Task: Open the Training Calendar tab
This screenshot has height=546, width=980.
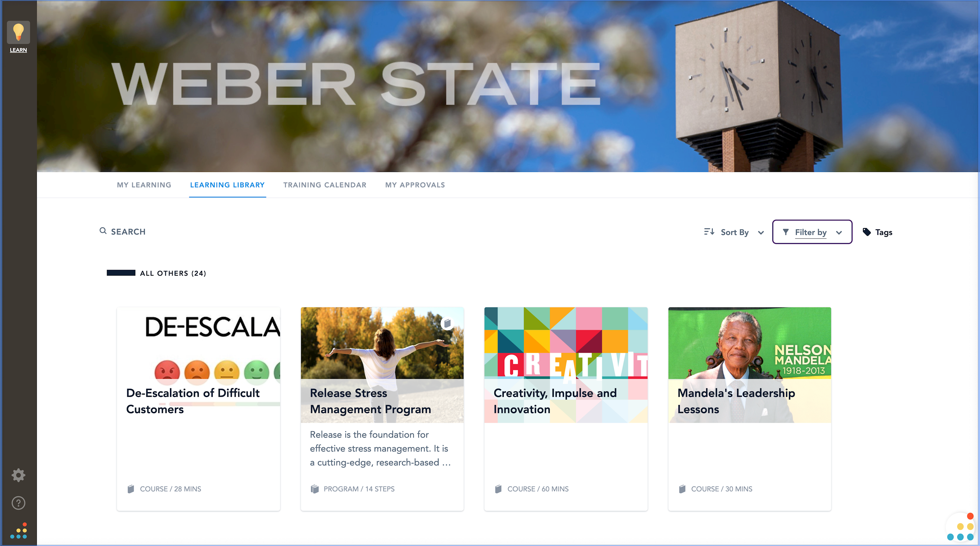Action: pyautogui.click(x=325, y=185)
